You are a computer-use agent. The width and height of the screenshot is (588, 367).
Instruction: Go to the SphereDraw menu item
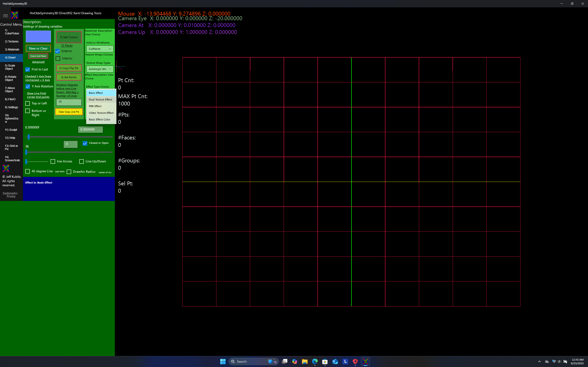pos(11,118)
